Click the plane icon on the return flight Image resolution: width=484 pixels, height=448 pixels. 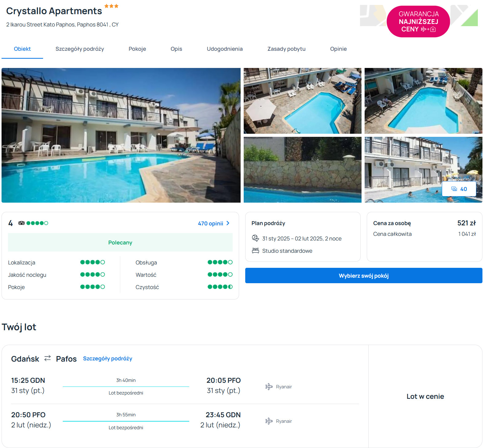[x=269, y=421]
